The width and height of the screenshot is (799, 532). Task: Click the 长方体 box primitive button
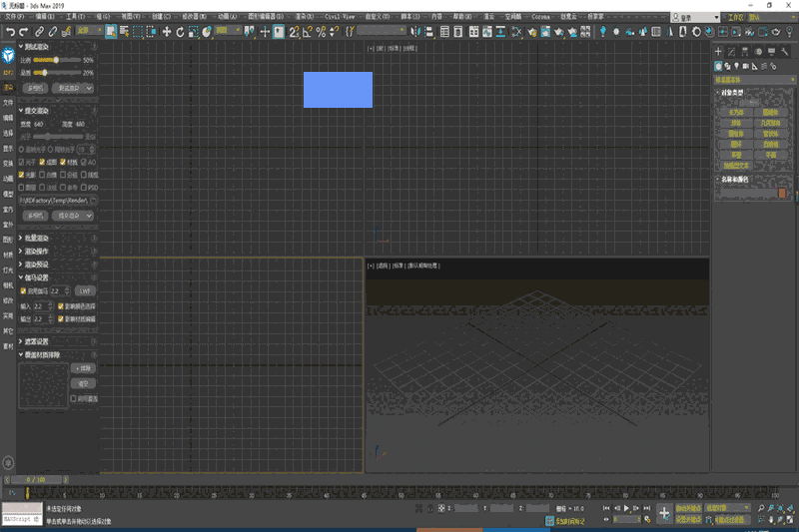click(736, 112)
